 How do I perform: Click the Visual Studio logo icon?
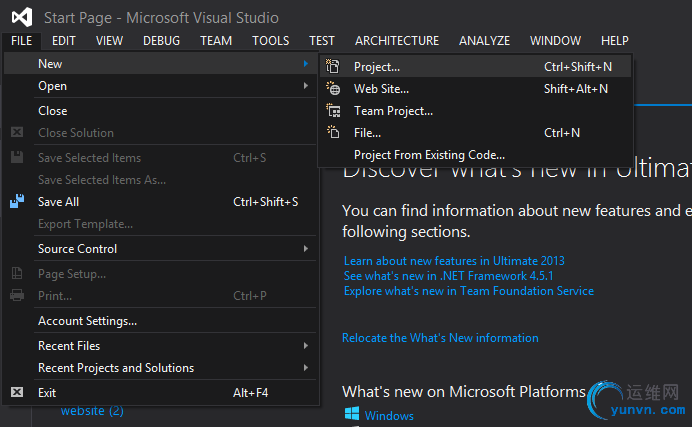click(22, 17)
